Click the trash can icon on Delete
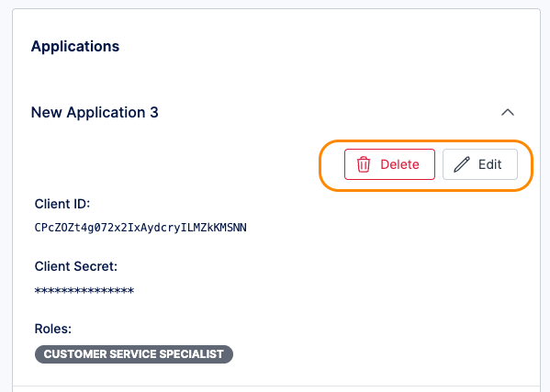This screenshot has width=550, height=392. pyautogui.click(x=364, y=164)
